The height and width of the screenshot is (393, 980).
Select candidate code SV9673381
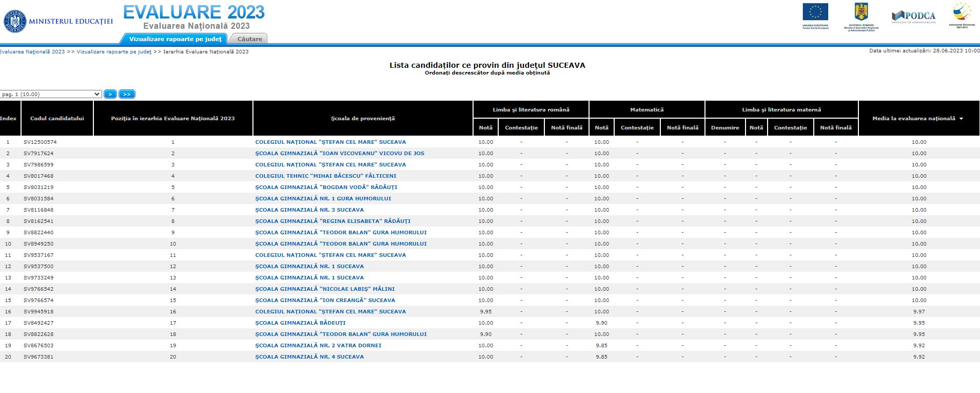[38, 357]
